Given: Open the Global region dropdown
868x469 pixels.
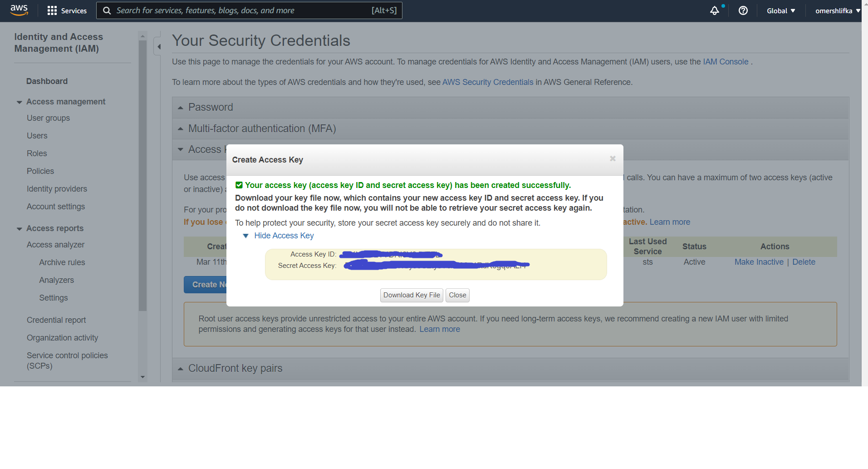Looking at the screenshot, I should (781, 10).
